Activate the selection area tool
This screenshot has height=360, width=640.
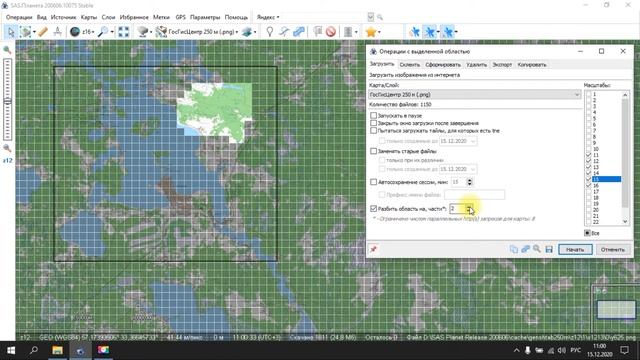tap(25, 32)
